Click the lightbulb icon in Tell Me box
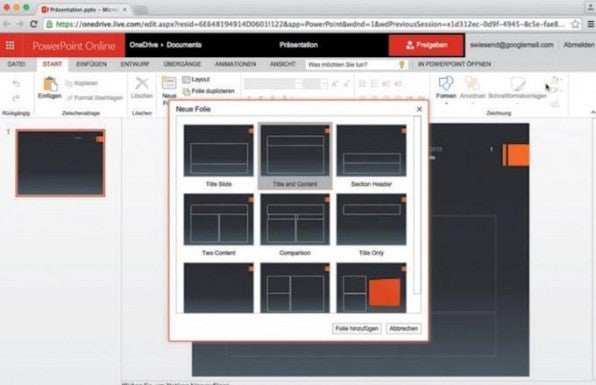 coord(402,65)
